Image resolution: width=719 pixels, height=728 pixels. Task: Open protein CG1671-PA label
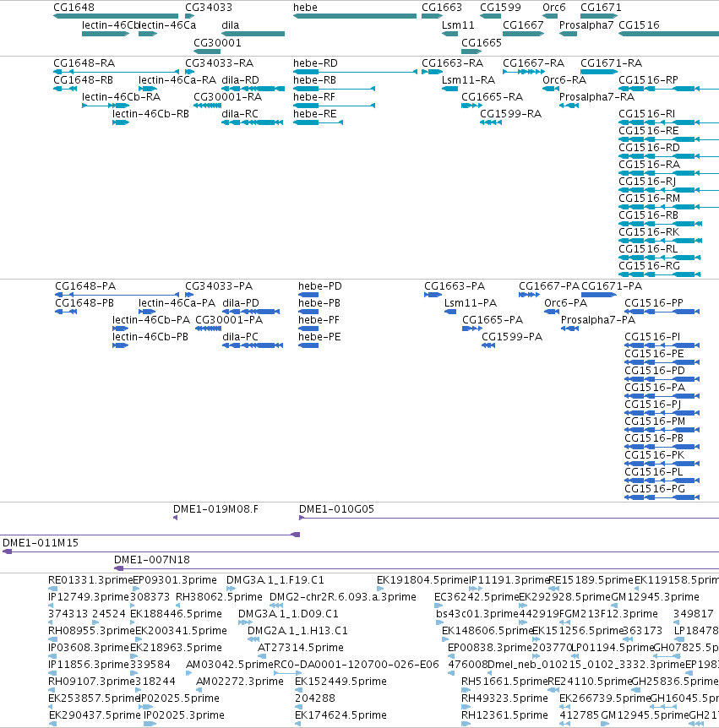pyautogui.click(x=612, y=286)
